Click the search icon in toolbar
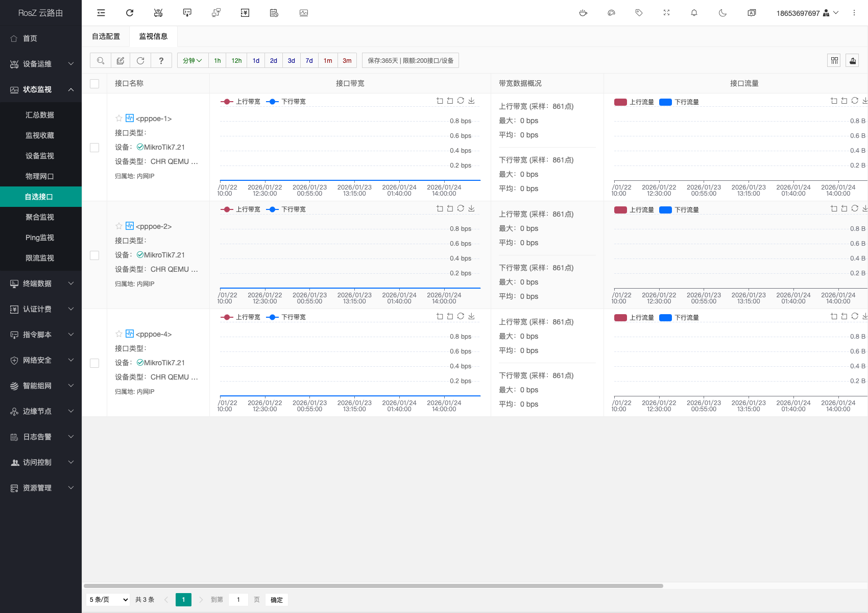 pyautogui.click(x=101, y=60)
